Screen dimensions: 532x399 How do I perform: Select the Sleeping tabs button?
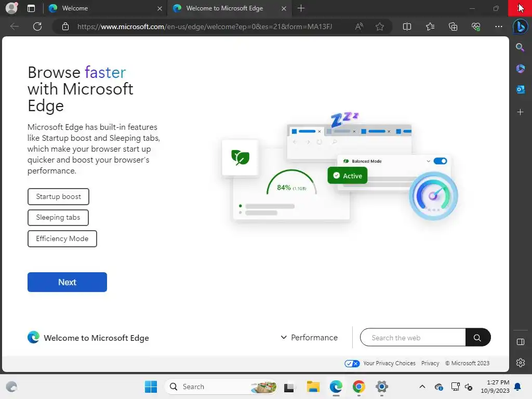[58, 218]
